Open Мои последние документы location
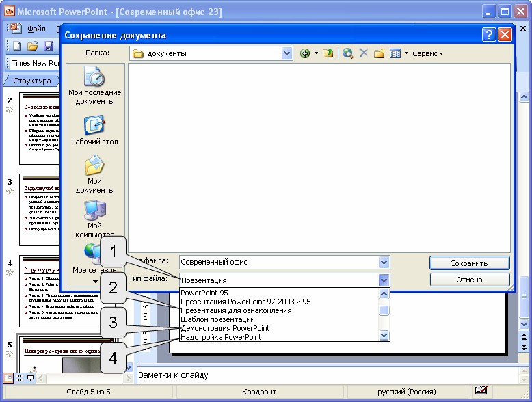Image resolution: width=532 pixels, height=402 pixels. pyautogui.click(x=94, y=87)
